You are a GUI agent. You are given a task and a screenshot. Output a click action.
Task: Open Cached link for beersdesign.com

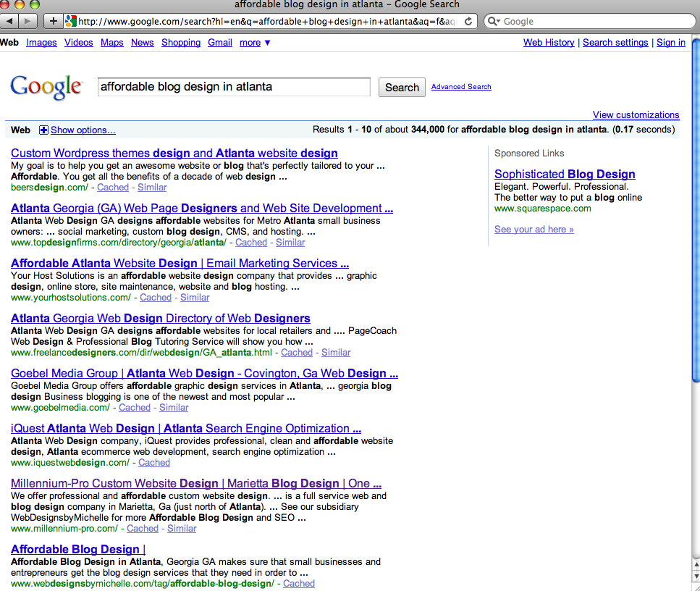(113, 187)
